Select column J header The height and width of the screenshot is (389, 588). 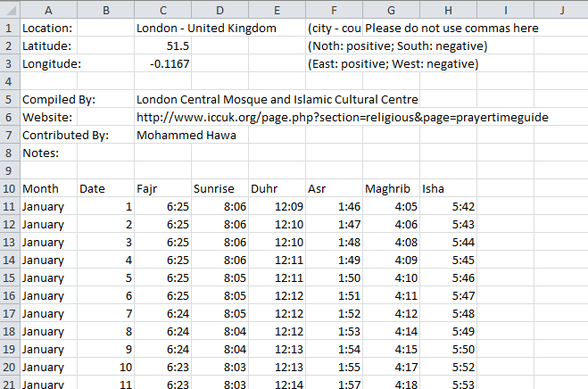(x=562, y=10)
